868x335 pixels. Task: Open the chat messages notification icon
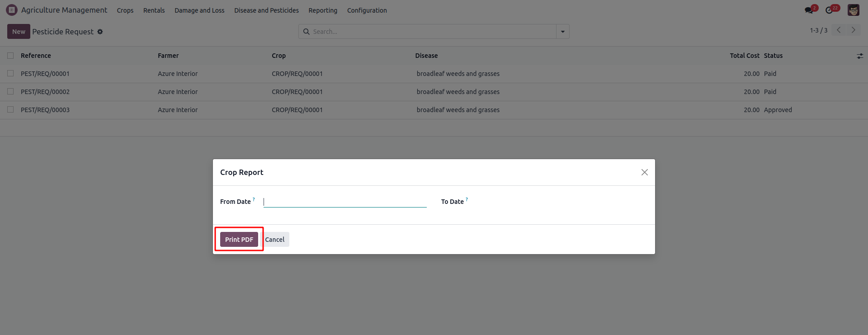[809, 10]
